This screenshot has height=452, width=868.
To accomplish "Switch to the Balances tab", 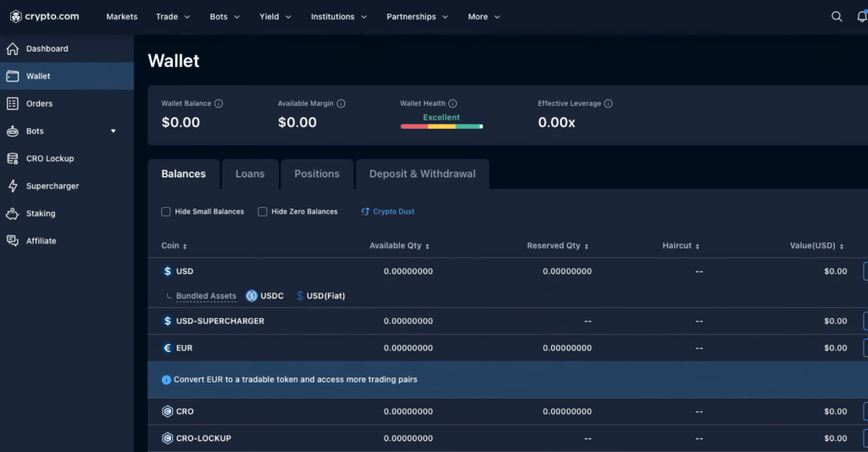I will [183, 174].
